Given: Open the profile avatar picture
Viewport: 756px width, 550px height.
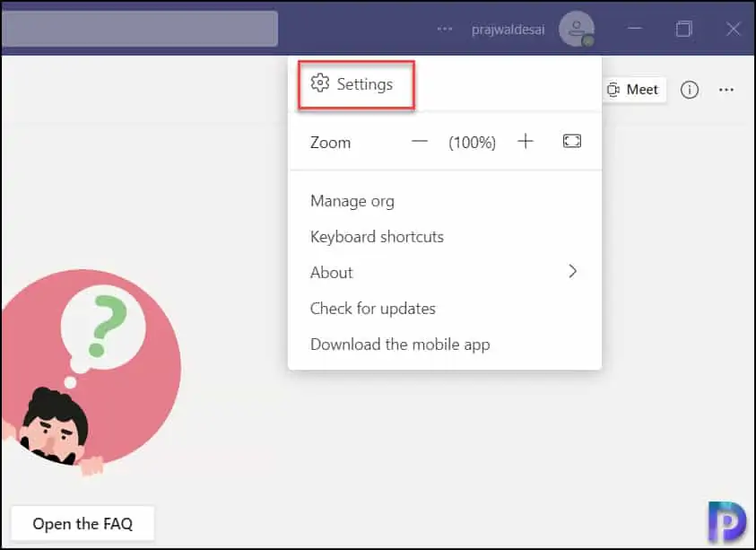Looking at the screenshot, I should click(x=576, y=29).
